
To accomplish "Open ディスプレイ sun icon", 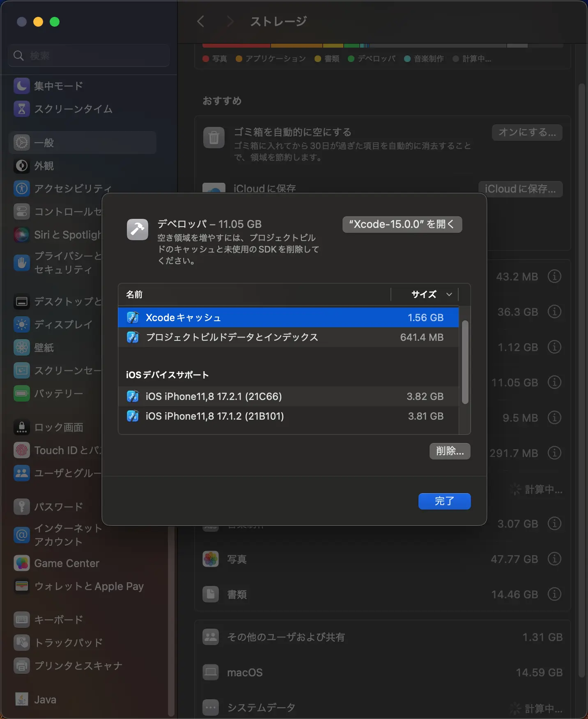I will pyautogui.click(x=22, y=325).
